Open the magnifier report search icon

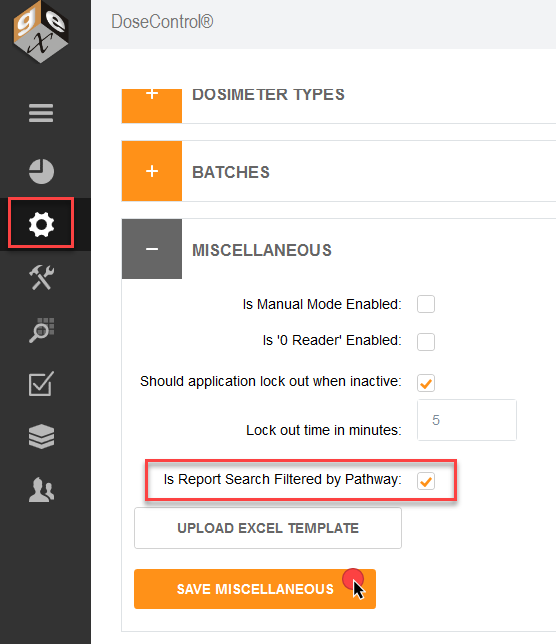41,330
